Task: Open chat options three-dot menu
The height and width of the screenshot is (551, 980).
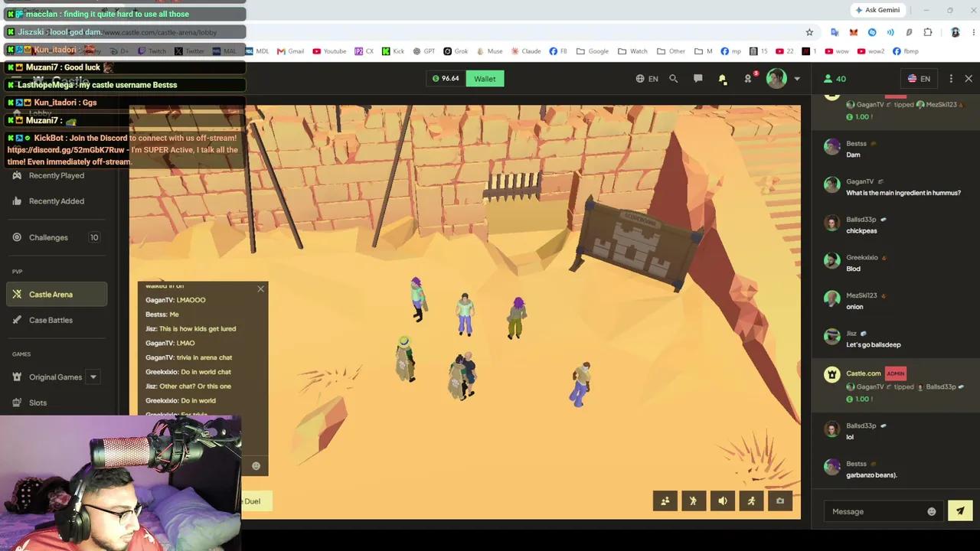Action: click(951, 79)
